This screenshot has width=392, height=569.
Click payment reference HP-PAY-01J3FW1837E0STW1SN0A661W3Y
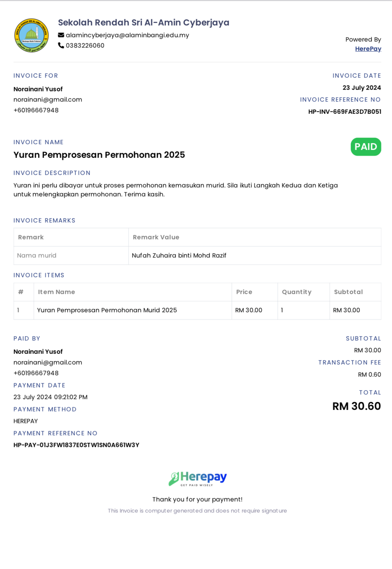(77, 445)
